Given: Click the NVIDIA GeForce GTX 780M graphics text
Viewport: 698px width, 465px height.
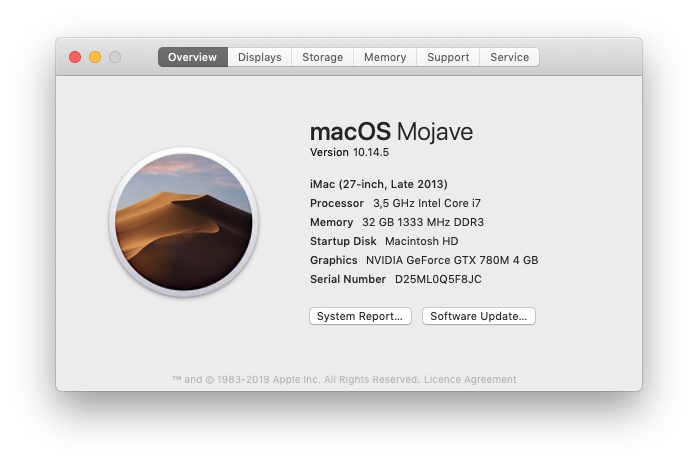Looking at the screenshot, I should pos(452,260).
